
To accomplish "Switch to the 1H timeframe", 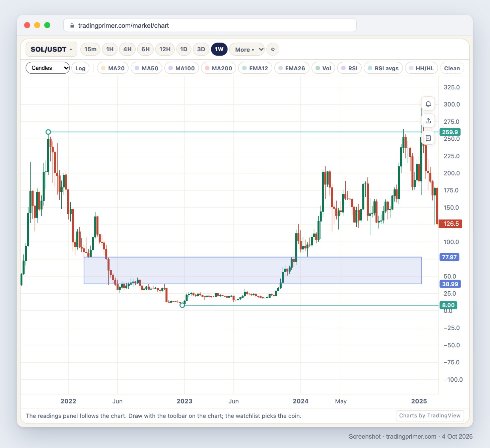I will (x=110, y=49).
